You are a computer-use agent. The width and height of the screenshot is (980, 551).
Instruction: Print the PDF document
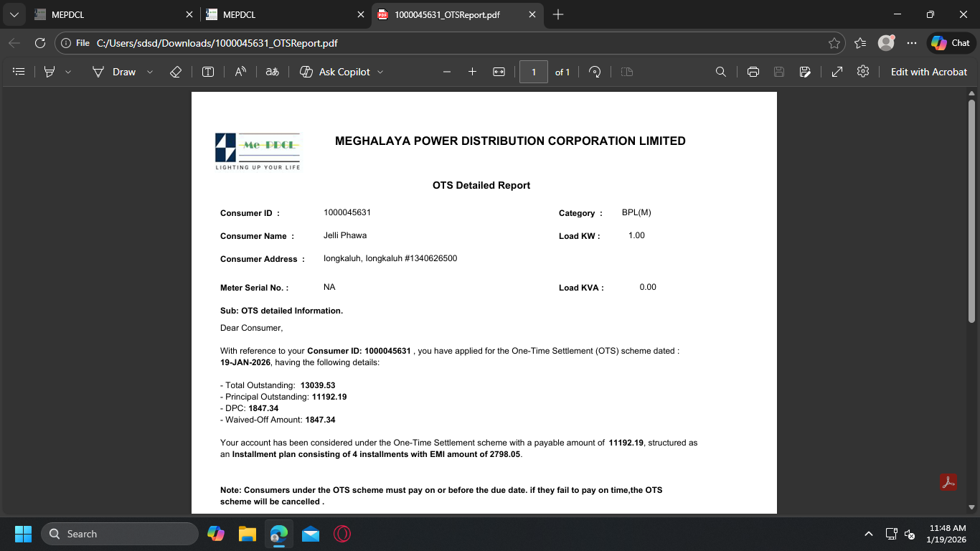(x=753, y=72)
